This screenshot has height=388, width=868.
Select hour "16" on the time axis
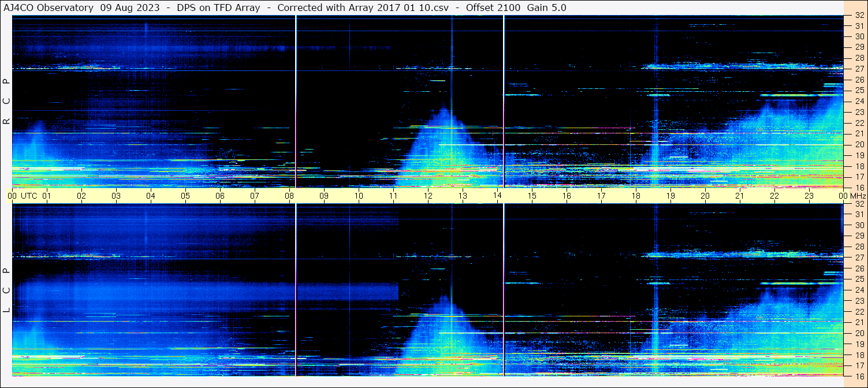coord(567,196)
